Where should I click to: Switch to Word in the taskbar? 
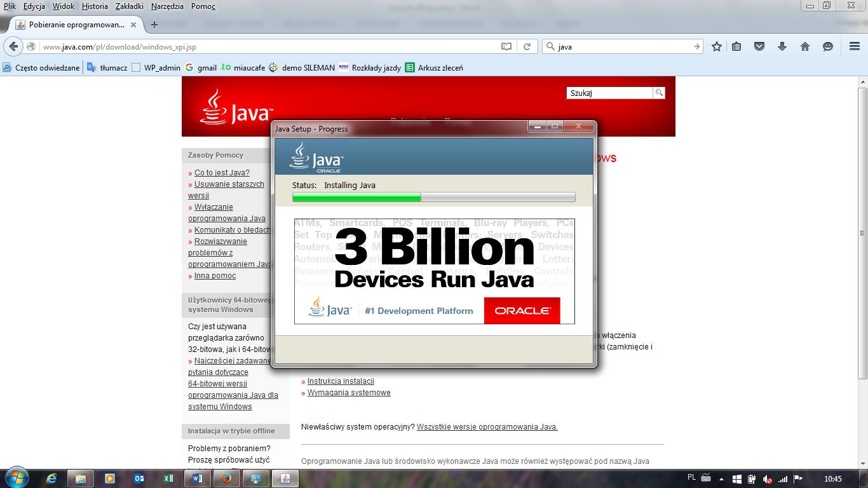[x=198, y=478]
